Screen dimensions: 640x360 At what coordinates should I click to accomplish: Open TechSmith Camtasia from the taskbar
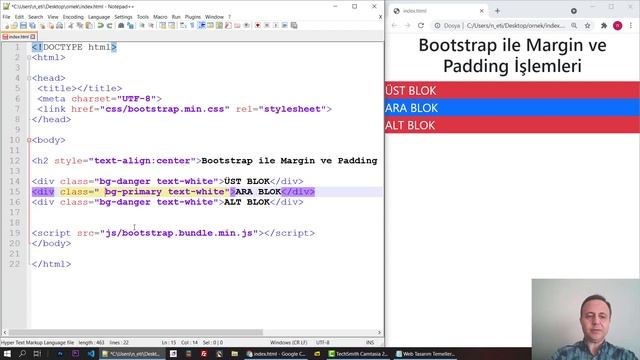pos(358,354)
